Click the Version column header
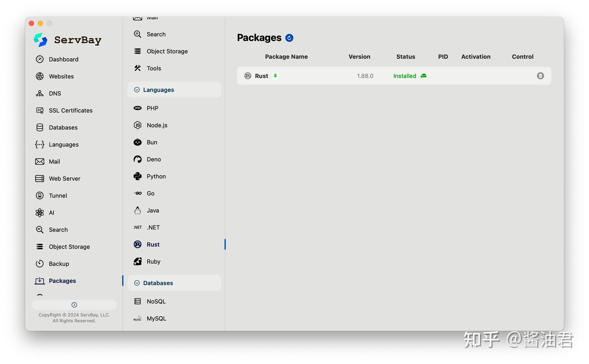Image resolution: width=589 pixels, height=364 pixels. click(359, 57)
